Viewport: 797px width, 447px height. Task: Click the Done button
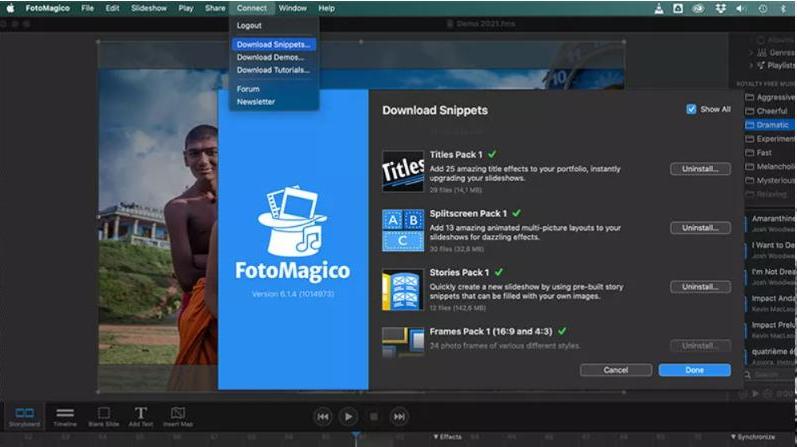coord(694,370)
